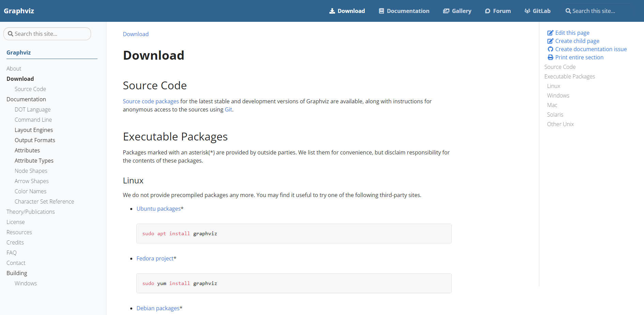Focus the navbar Search this site field
Screen dimensions: 644x315
click(598, 11)
